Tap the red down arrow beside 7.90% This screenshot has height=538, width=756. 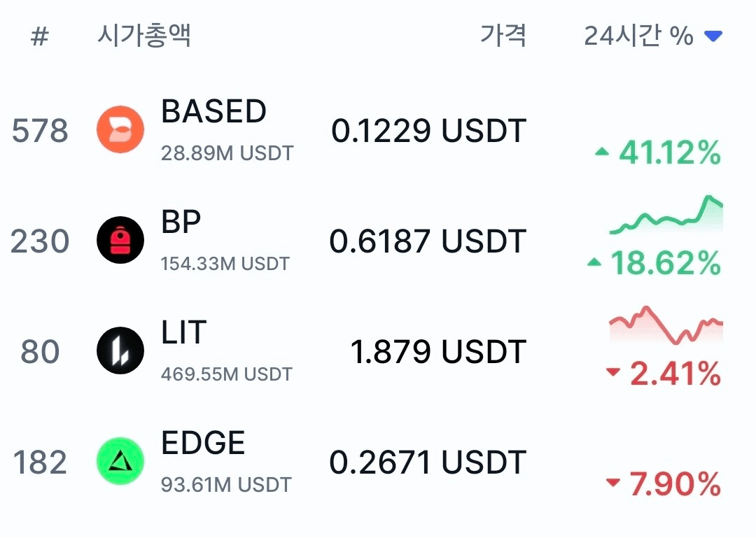coord(612,481)
